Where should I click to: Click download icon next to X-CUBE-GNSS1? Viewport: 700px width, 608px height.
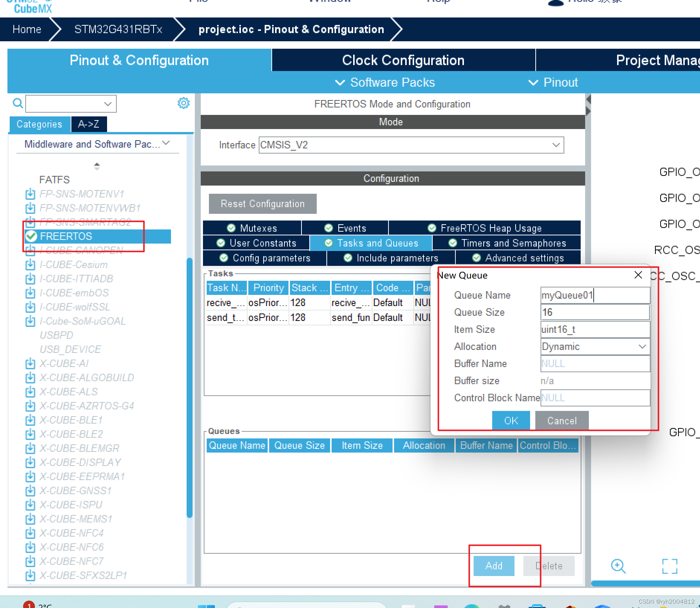click(x=30, y=490)
